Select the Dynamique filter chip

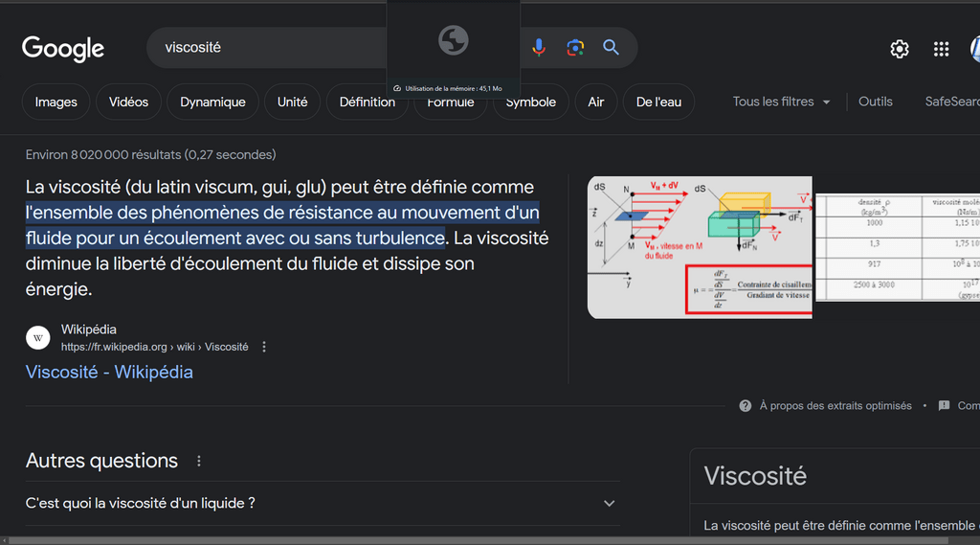pyautogui.click(x=212, y=102)
